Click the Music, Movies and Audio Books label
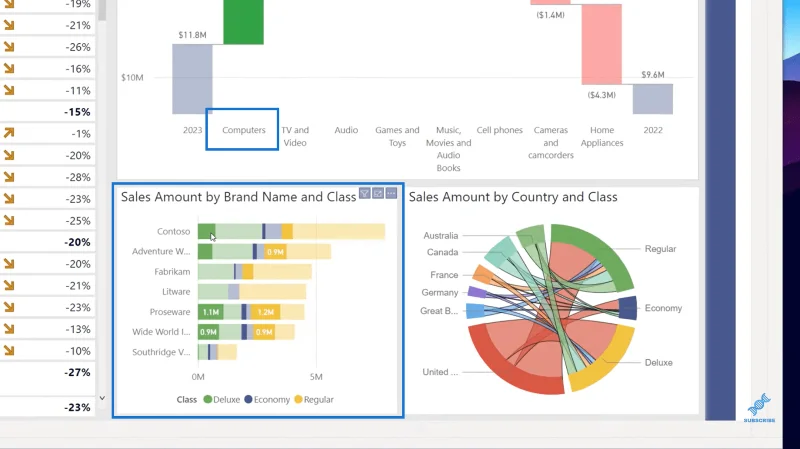 tap(448, 149)
